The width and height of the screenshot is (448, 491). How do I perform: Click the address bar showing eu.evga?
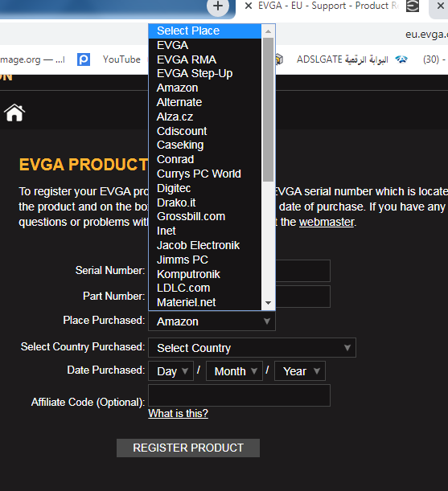click(x=426, y=34)
